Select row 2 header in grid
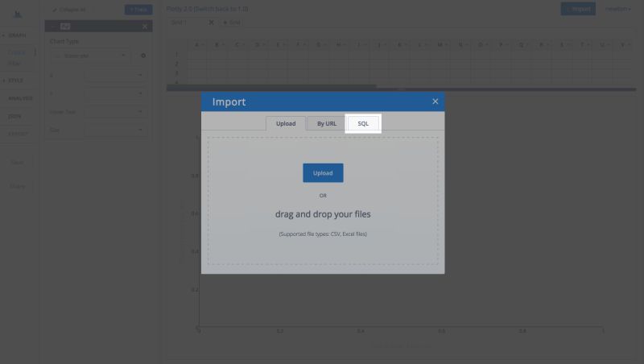644x364 pixels. coord(176,64)
